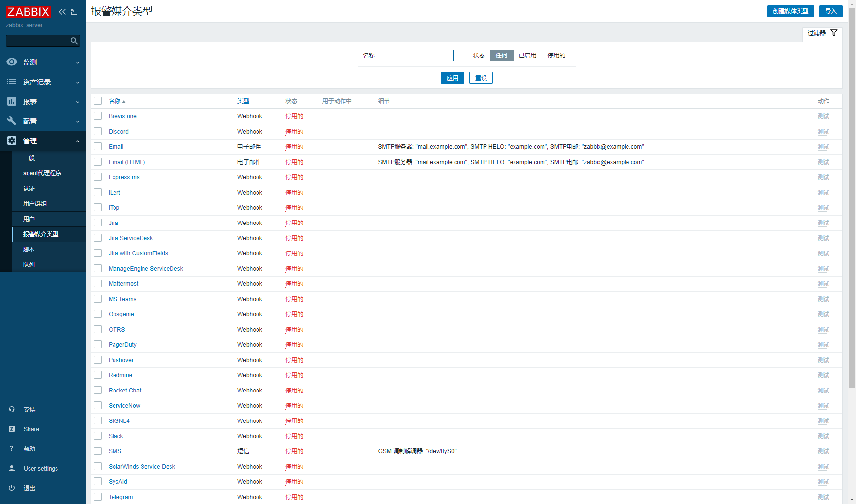Expand the 资产记录 menu chevron

(x=78, y=83)
